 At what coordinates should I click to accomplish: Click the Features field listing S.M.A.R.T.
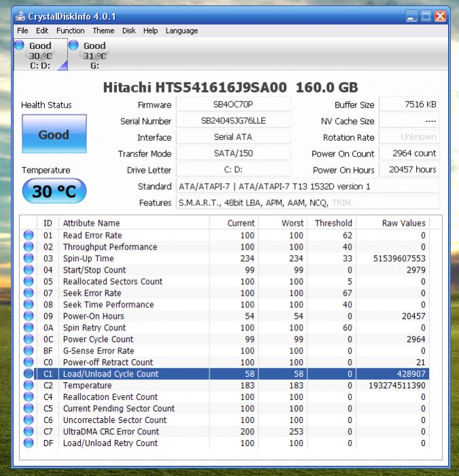(x=307, y=203)
